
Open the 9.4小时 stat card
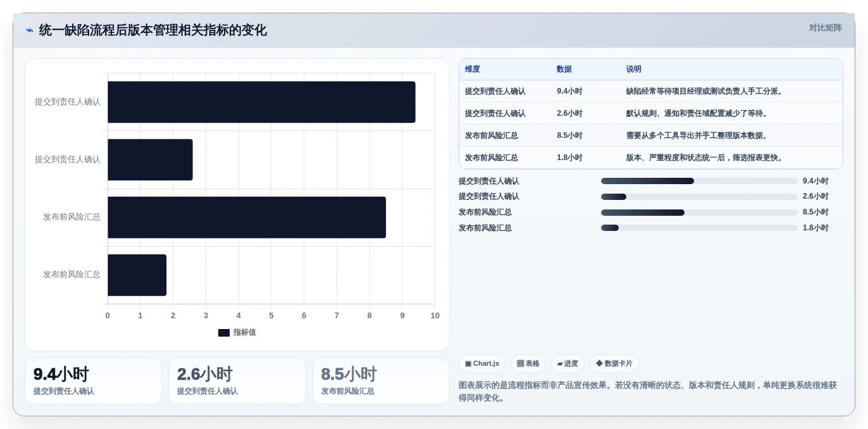(93, 381)
